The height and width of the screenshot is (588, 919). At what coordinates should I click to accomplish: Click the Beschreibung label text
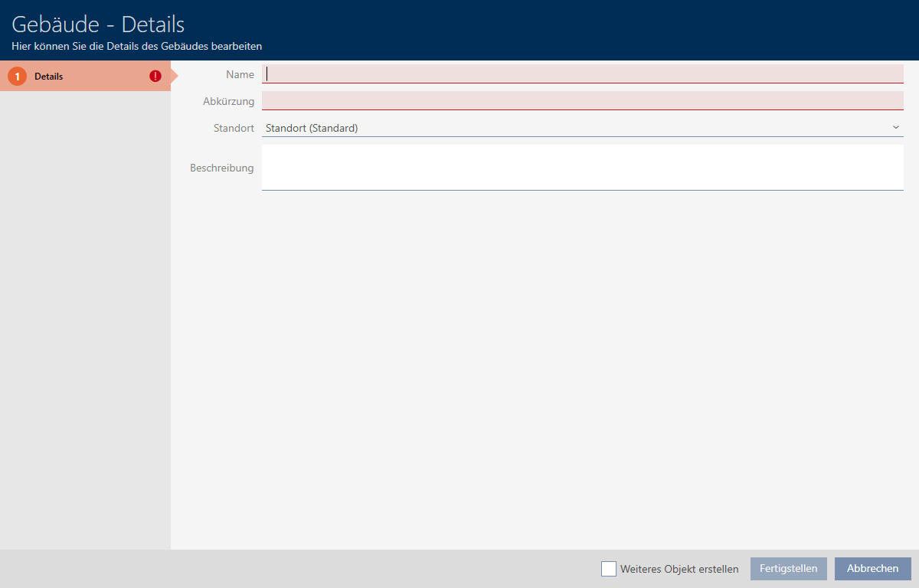point(221,168)
